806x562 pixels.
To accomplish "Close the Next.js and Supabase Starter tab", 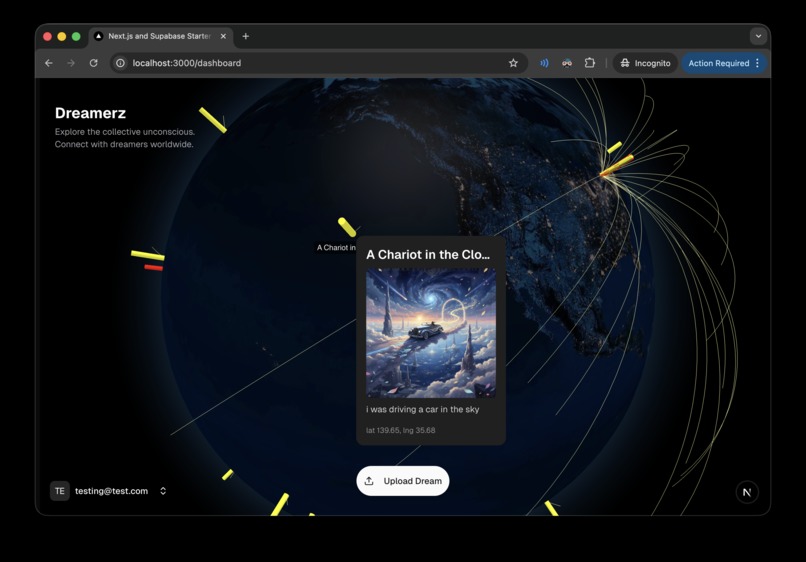I will (x=223, y=36).
